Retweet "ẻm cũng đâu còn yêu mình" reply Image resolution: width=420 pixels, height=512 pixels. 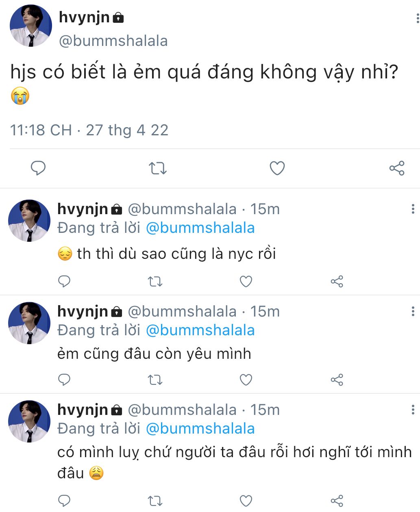[155, 380]
